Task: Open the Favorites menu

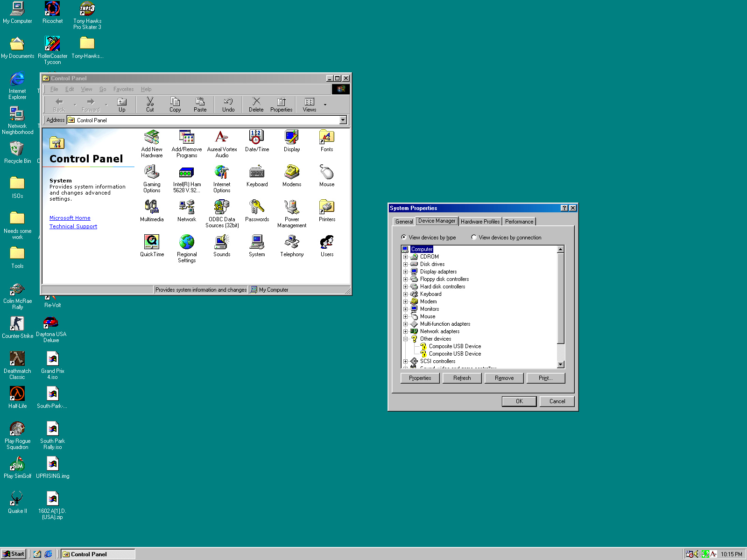Action: click(x=123, y=89)
